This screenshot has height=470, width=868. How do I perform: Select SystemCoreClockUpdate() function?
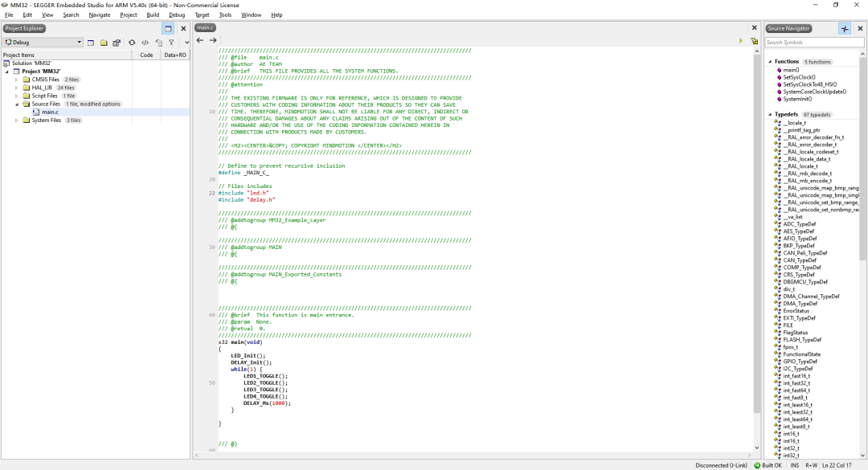tap(814, 92)
